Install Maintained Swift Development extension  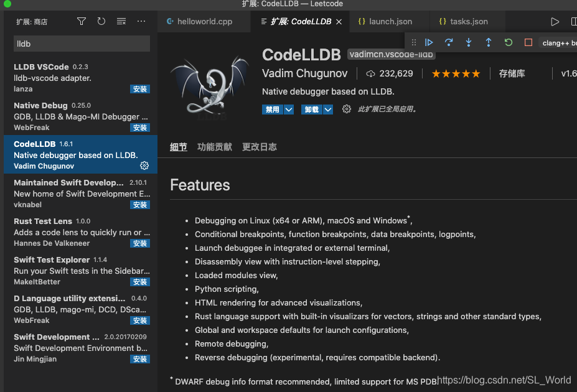[x=140, y=205]
